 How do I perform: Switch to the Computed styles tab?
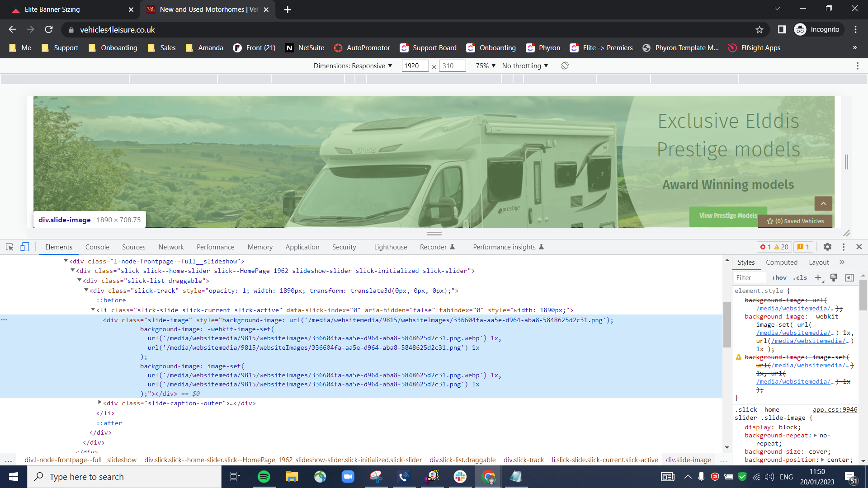[782, 263]
